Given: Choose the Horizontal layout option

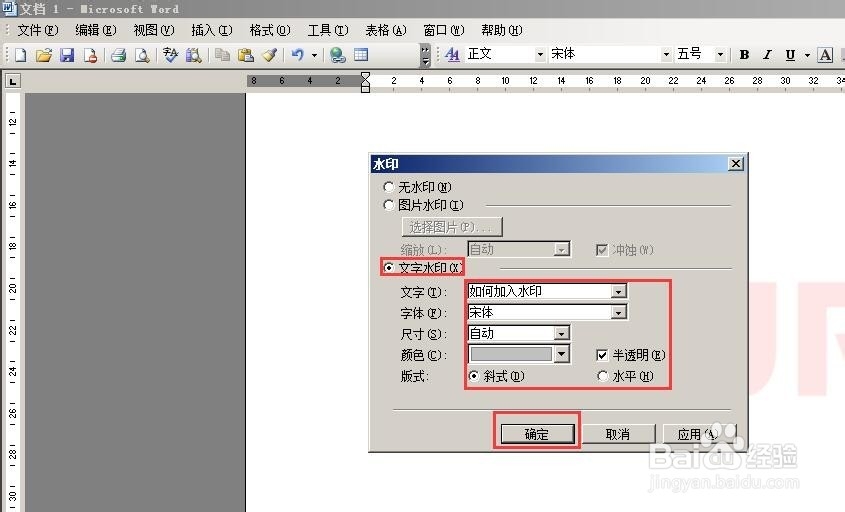Looking at the screenshot, I should (x=602, y=376).
